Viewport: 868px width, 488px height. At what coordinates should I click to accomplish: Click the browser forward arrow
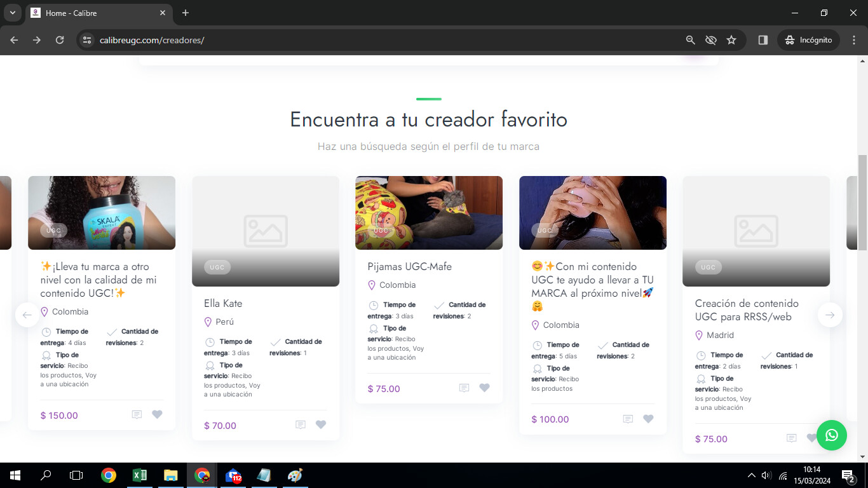coord(37,40)
